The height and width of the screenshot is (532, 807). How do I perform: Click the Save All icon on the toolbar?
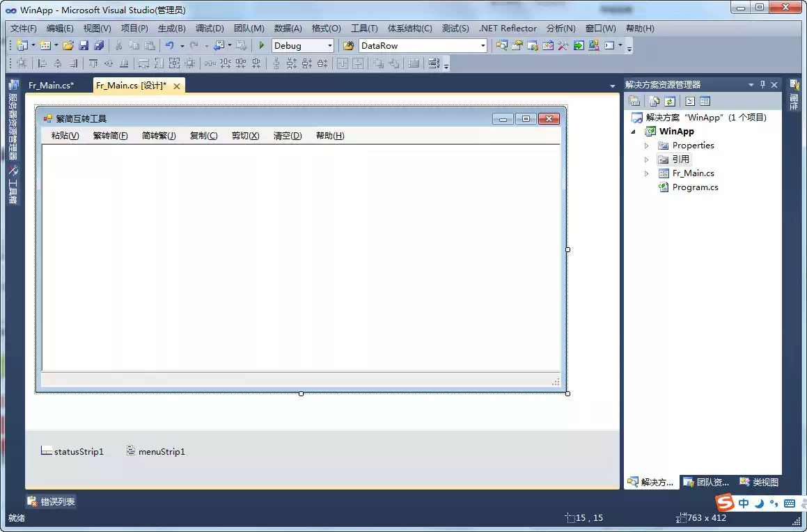click(x=99, y=46)
